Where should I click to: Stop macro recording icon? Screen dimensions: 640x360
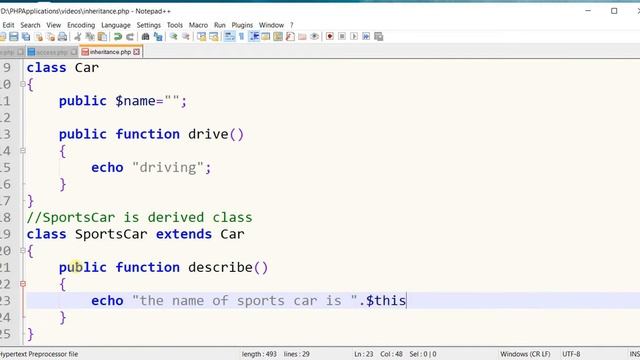[342, 37]
